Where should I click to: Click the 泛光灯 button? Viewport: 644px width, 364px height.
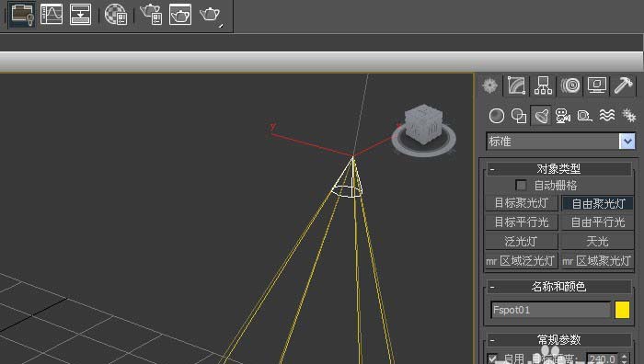click(x=522, y=242)
